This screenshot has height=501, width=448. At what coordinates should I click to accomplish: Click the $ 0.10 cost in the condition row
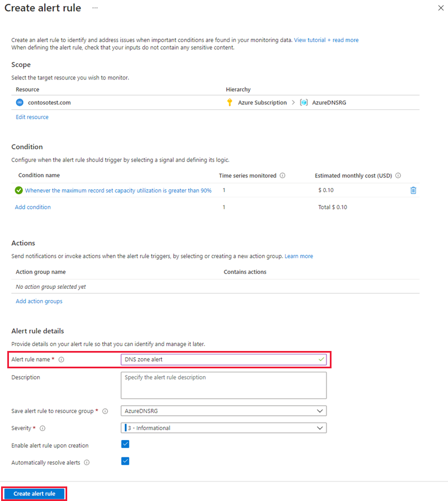point(326,190)
